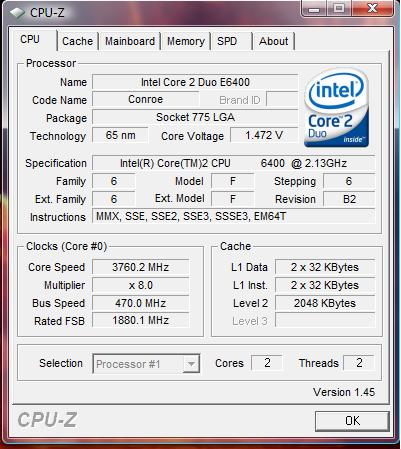Maximize the CPU-Z window

click(339, 8)
